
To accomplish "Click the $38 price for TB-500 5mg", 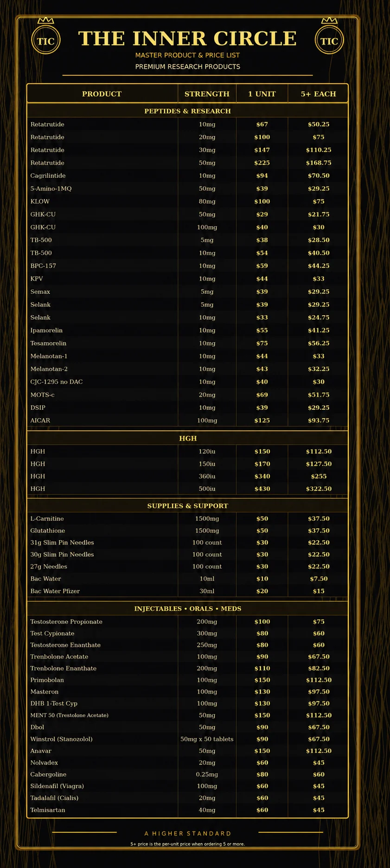I will pyautogui.click(x=262, y=240).
